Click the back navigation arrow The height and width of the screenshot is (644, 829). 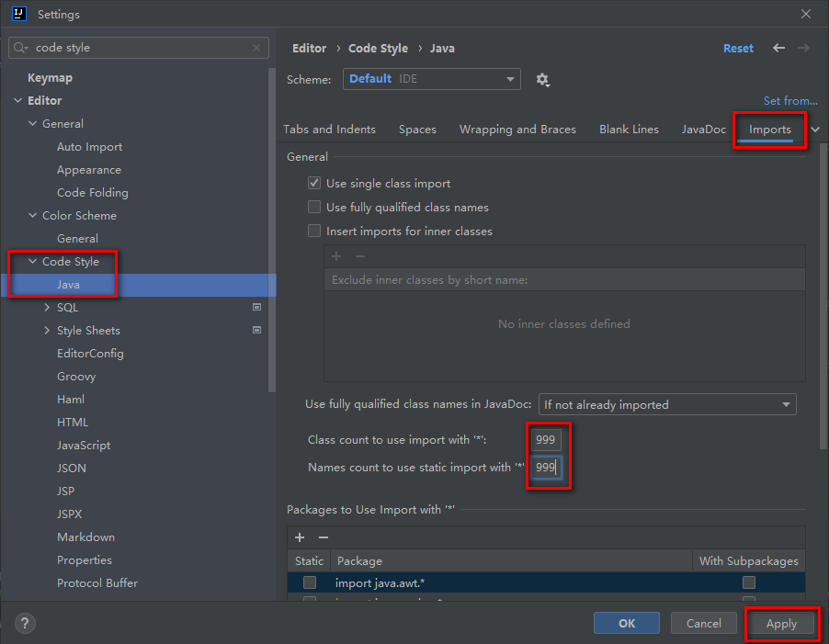[778, 48]
